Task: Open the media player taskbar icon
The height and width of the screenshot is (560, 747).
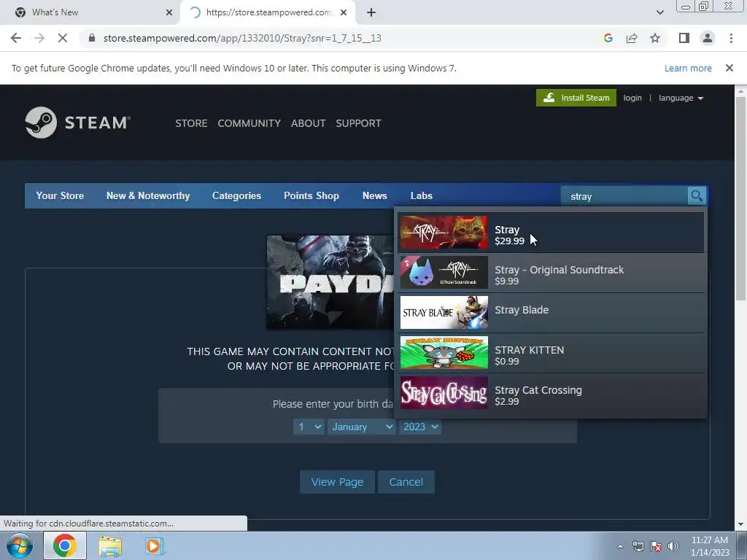Action: 153,545
